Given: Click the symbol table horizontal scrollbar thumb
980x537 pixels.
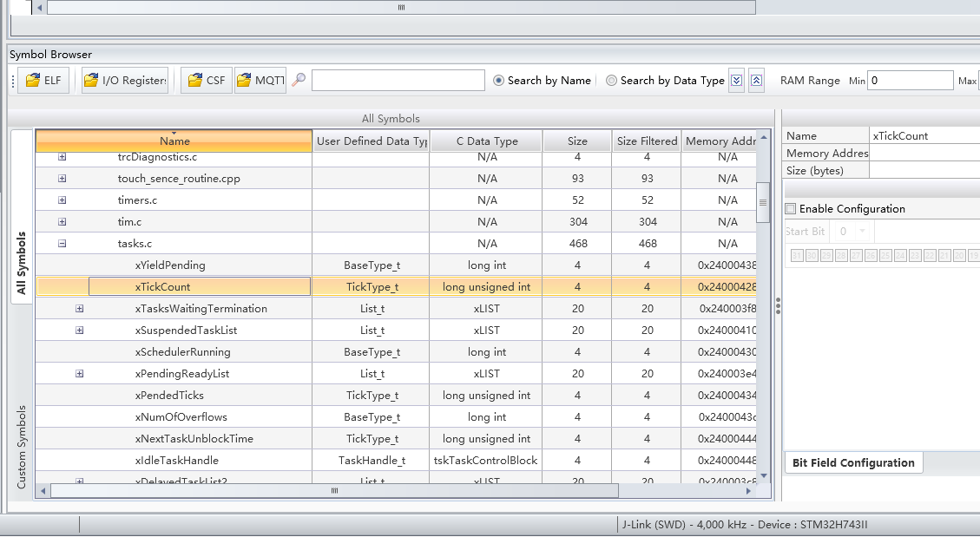Looking at the screenshot, I should (334, 491).
